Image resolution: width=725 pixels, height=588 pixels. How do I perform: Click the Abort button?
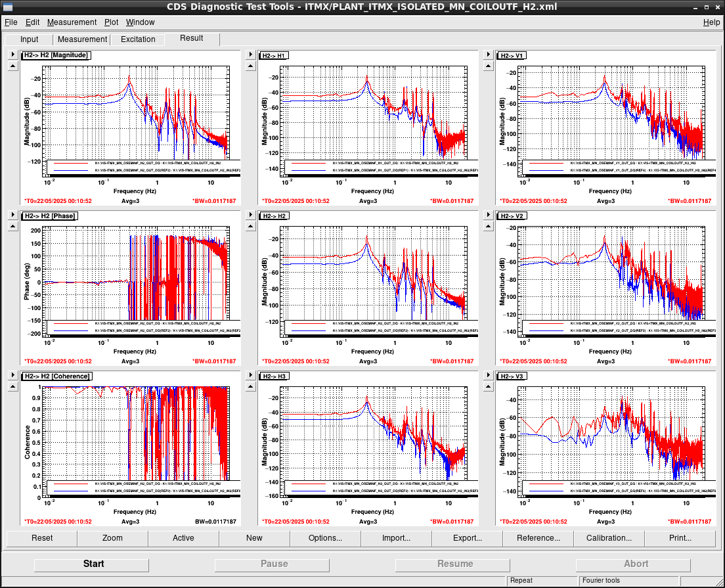[x=633, y=564]
